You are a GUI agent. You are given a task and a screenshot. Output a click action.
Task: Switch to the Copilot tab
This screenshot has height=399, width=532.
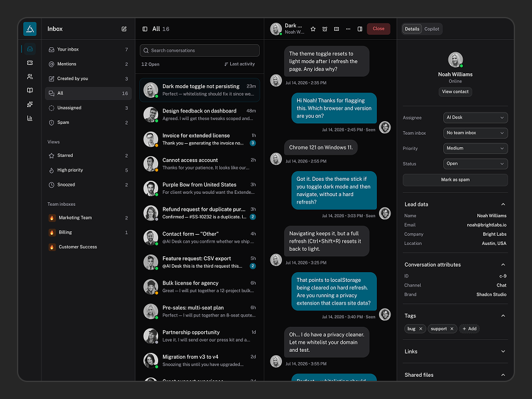(x=431, y=29)
